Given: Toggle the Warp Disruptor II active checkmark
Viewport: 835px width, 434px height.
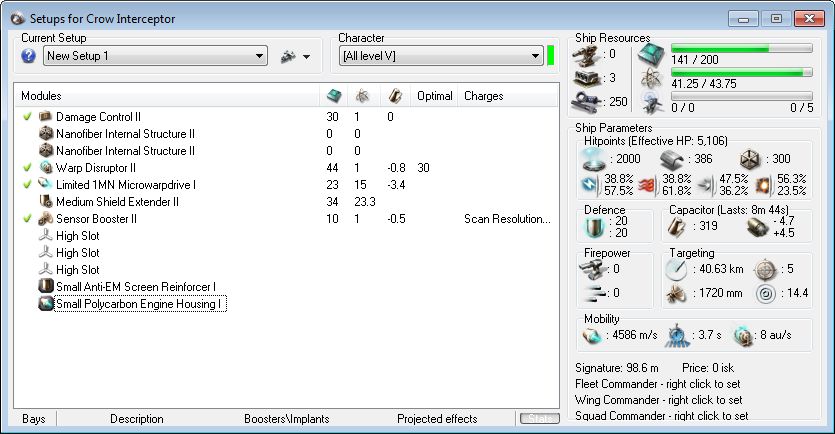Looking at the screenshot, I should point(27,168).
